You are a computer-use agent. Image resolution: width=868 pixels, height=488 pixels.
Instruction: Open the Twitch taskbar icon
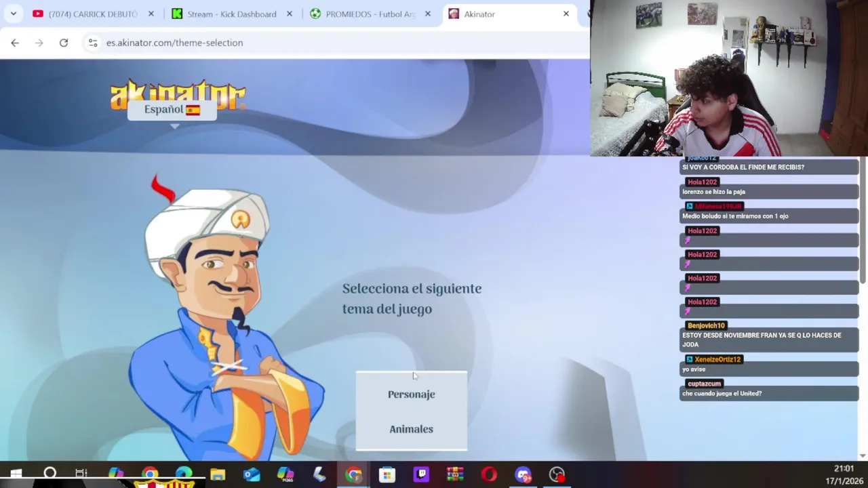[x=421, y=474]
